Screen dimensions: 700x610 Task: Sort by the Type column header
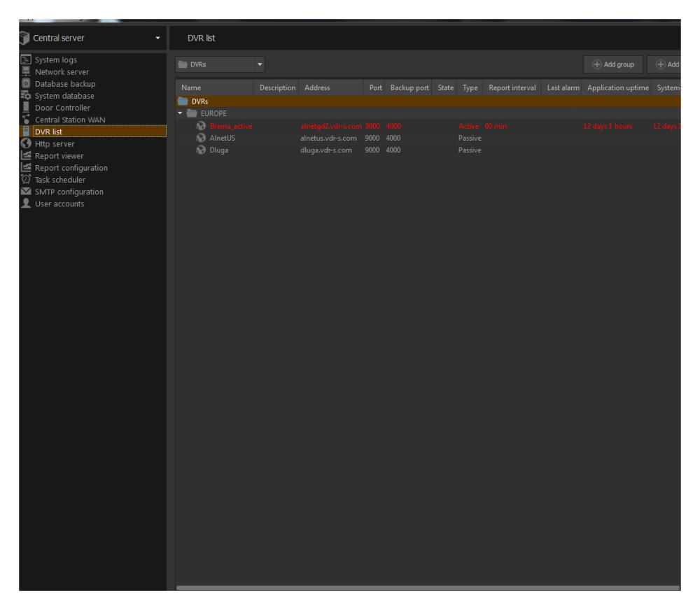[x=470, y=88]
